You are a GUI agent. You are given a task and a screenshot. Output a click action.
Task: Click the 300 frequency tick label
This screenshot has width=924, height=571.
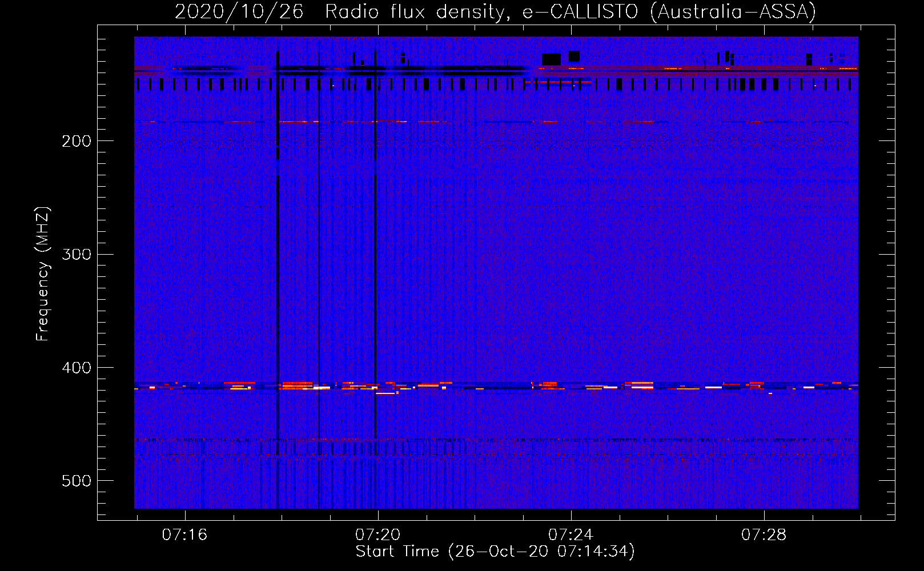[x=77, y=254]
